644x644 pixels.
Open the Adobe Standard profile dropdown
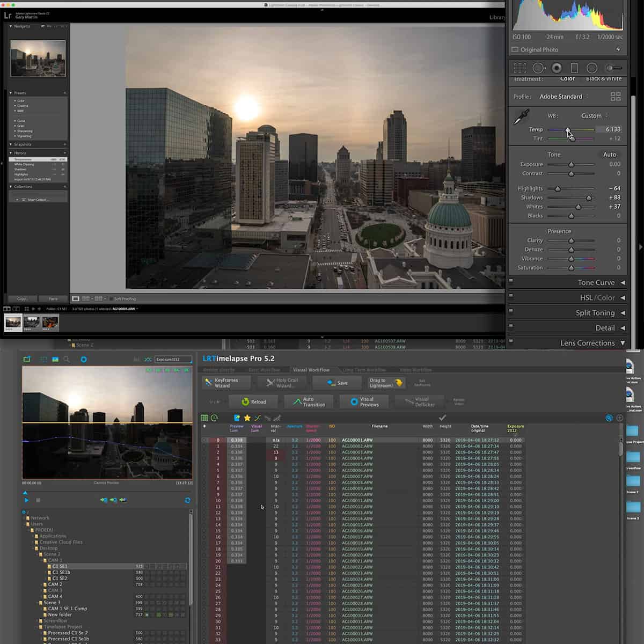click(561, 97)
